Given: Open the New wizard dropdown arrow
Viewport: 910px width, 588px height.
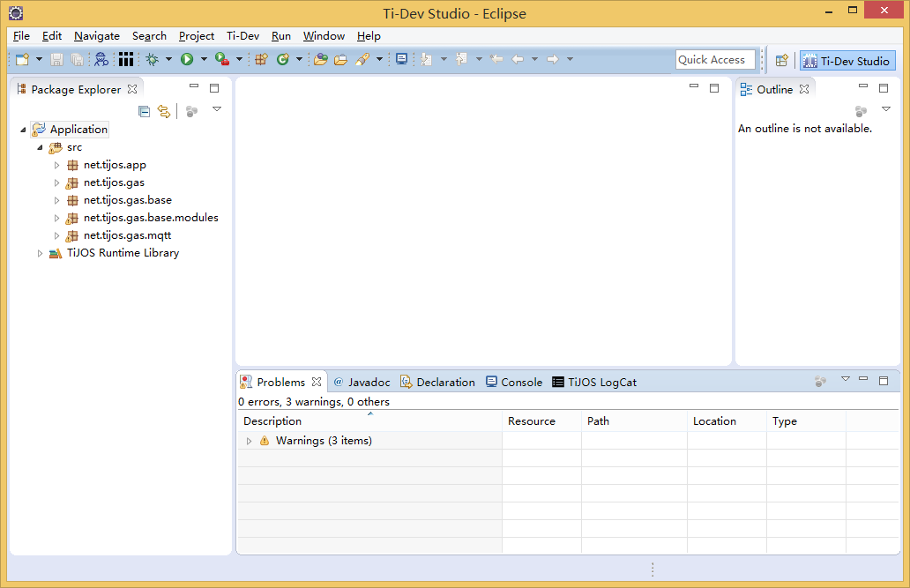Looking at the screenshot, I should pyautogui.click(x=39, y=59).
